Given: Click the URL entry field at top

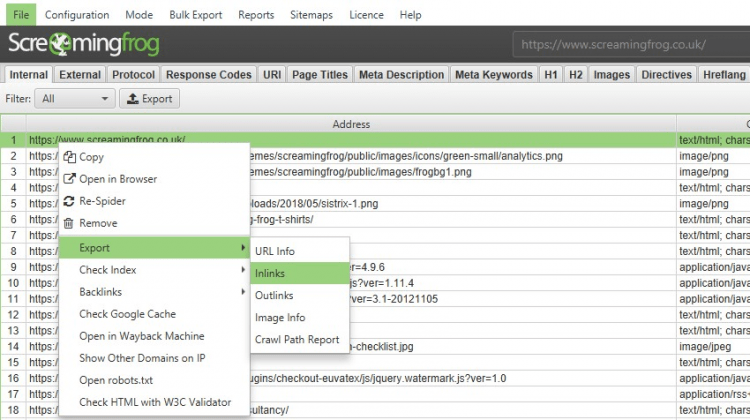Looking at the screenshot, I should (x=630, y=45).
